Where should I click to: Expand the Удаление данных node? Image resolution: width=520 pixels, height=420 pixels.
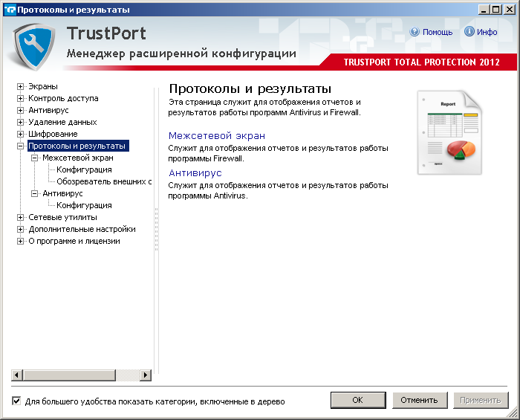(x=20, y=122)
